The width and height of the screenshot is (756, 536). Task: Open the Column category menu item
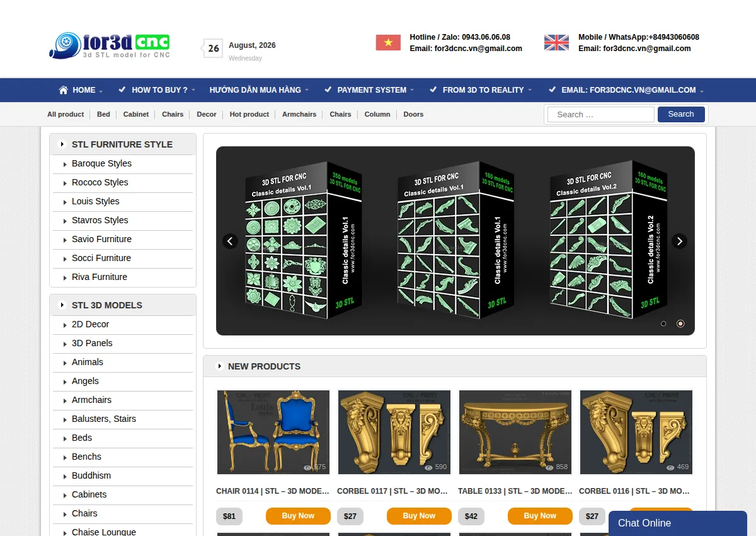pos(377,114)
